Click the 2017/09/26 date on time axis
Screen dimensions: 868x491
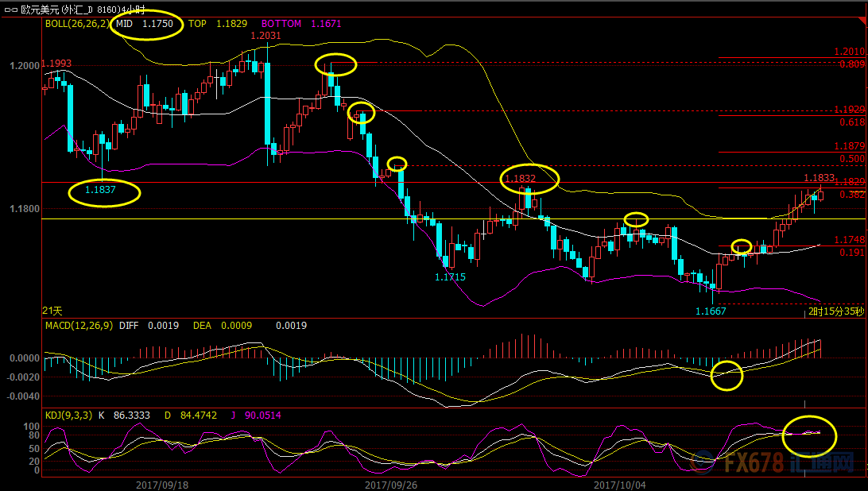point(391,485)
